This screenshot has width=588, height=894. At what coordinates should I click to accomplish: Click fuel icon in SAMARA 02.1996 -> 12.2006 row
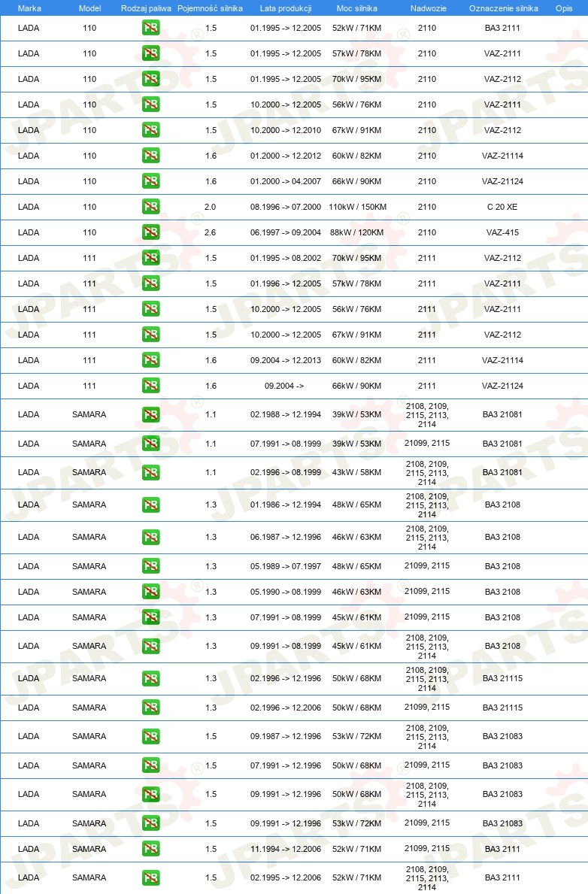click(x=150, y=708)
